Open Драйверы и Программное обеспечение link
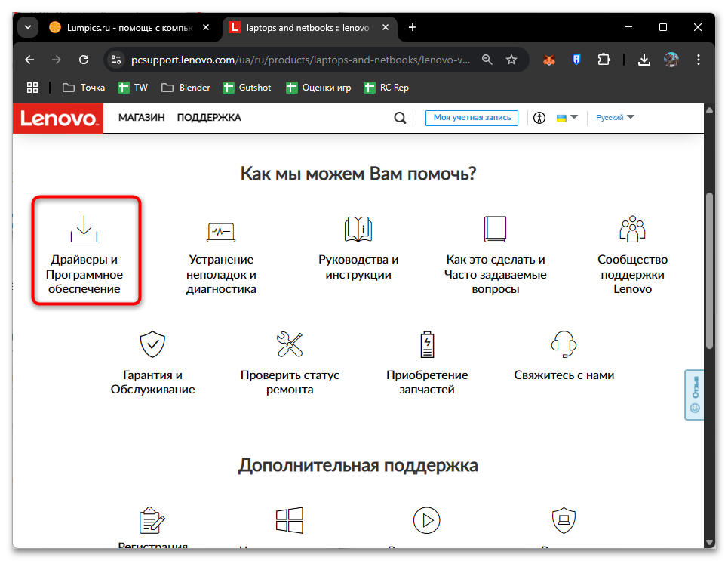The image size is (728, 561). tap(84, 274)
